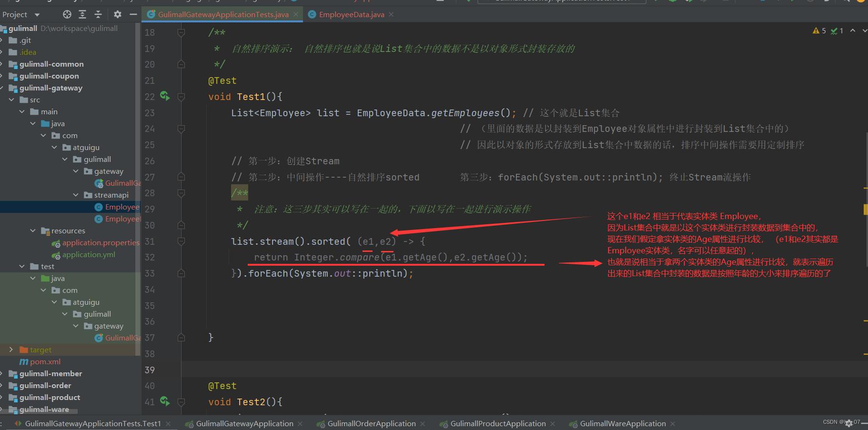868x430 pixels.
Task: Click the yellow warnings indicator showing 5
Action: [x=819, y=31]
